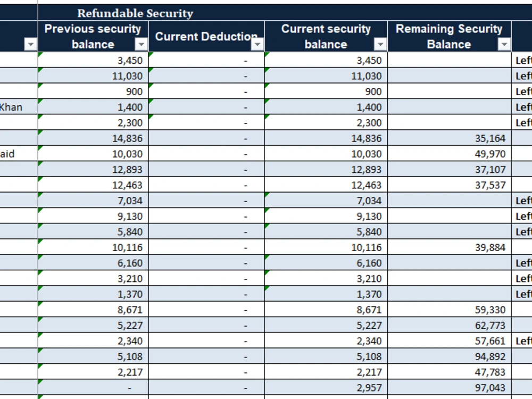Select remaining balance cell 59,330
532x399 pixels.
pos(449,310)
